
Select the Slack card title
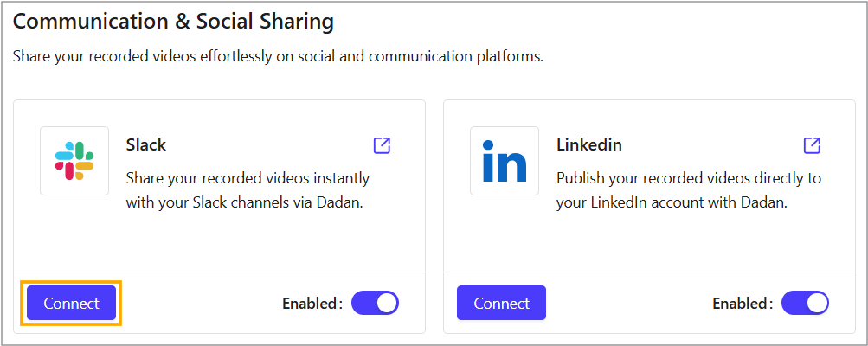pyautogui.click(x=145, y=144)
